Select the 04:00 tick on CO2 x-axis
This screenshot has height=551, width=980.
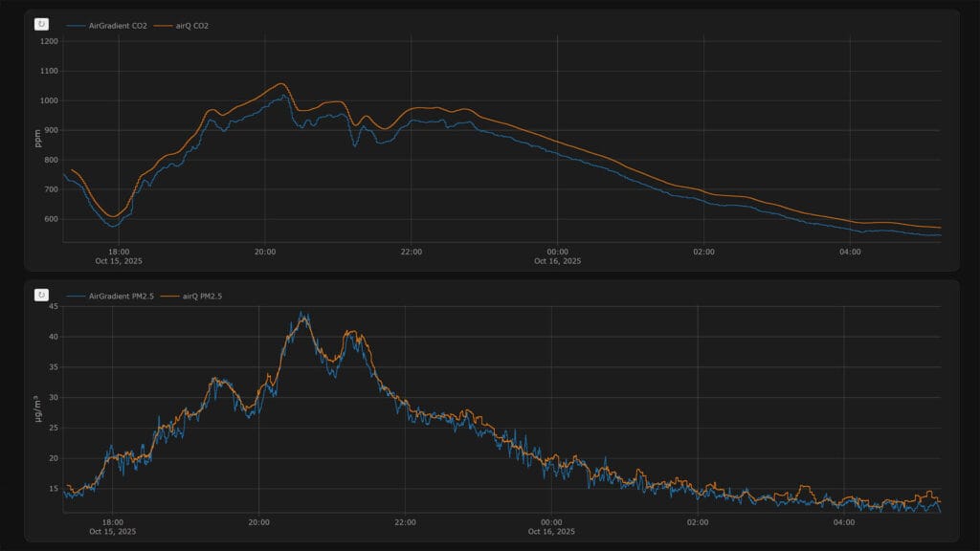coord(849,252)
